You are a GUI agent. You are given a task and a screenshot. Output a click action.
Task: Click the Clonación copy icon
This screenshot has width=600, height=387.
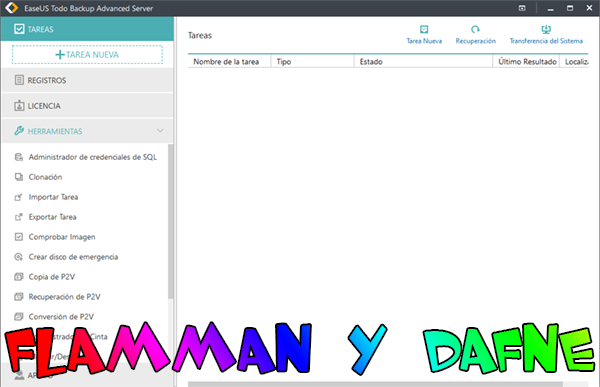tap(19, 177)
